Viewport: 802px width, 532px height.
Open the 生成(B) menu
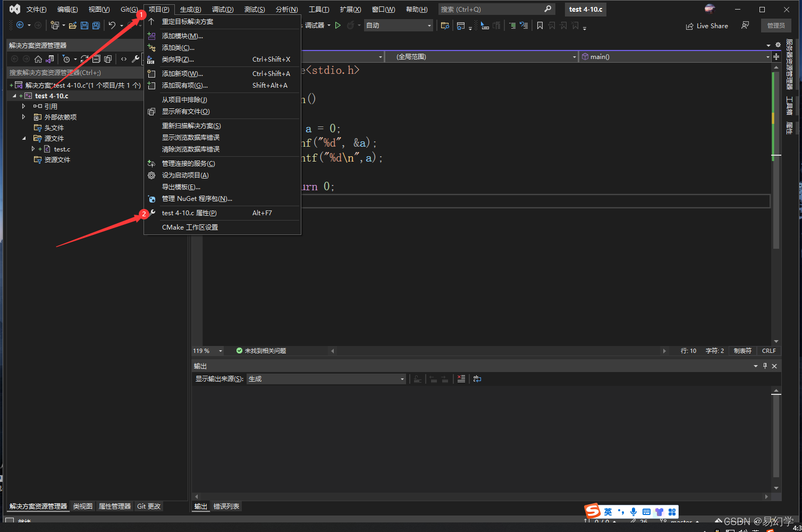point(190,10)
